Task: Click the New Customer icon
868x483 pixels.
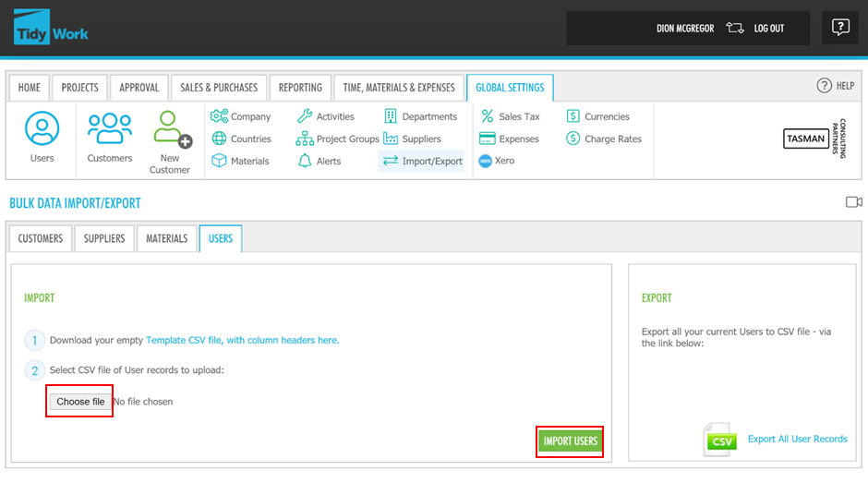Action: point(172,129)
